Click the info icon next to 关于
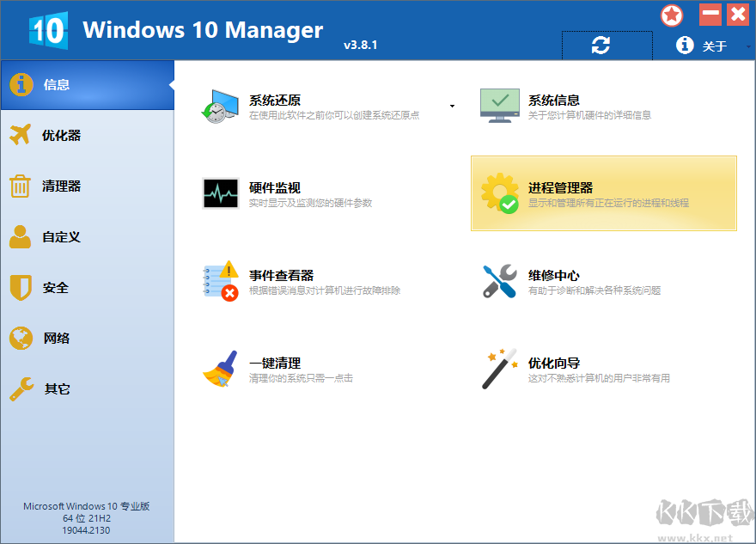756x544 pixels. pos(684,46)
